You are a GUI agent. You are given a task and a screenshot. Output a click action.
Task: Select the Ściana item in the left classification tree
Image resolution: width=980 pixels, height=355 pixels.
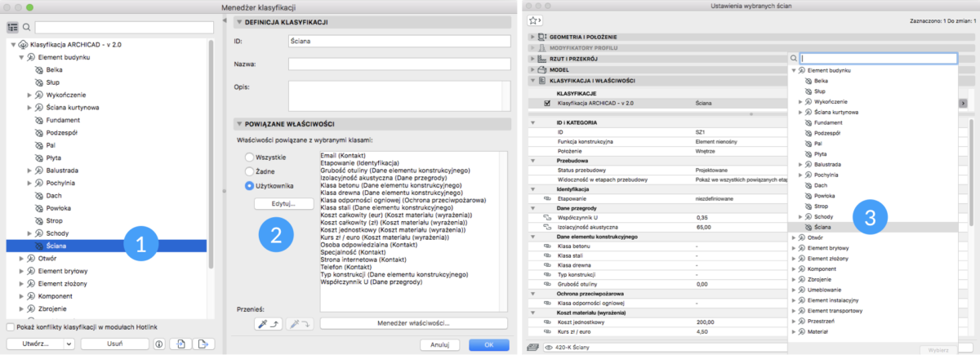pos(105,245)
